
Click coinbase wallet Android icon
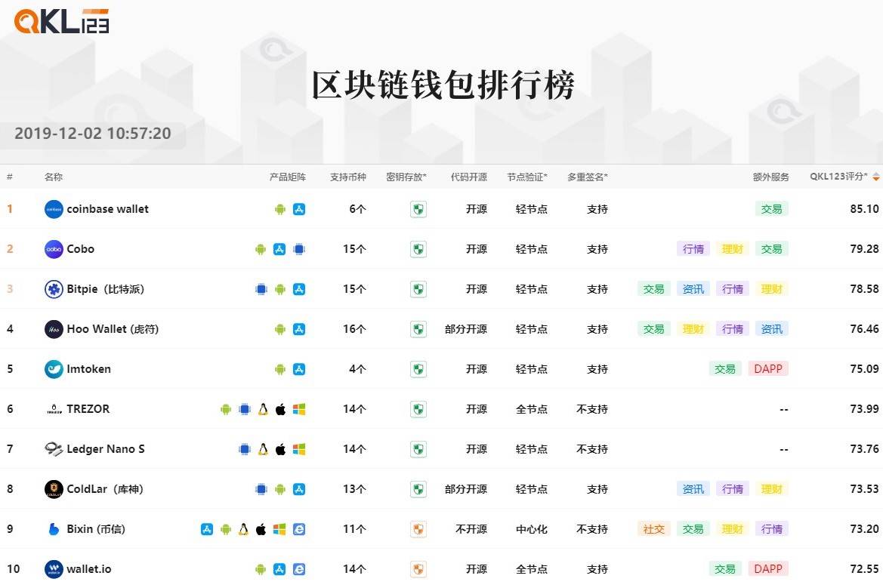click(x=280, y=209)
